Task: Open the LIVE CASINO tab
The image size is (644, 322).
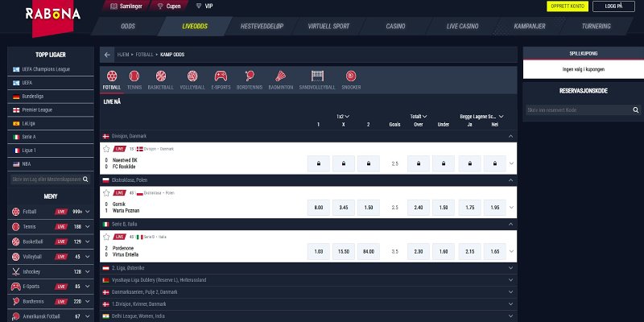Action: [462, 27]
